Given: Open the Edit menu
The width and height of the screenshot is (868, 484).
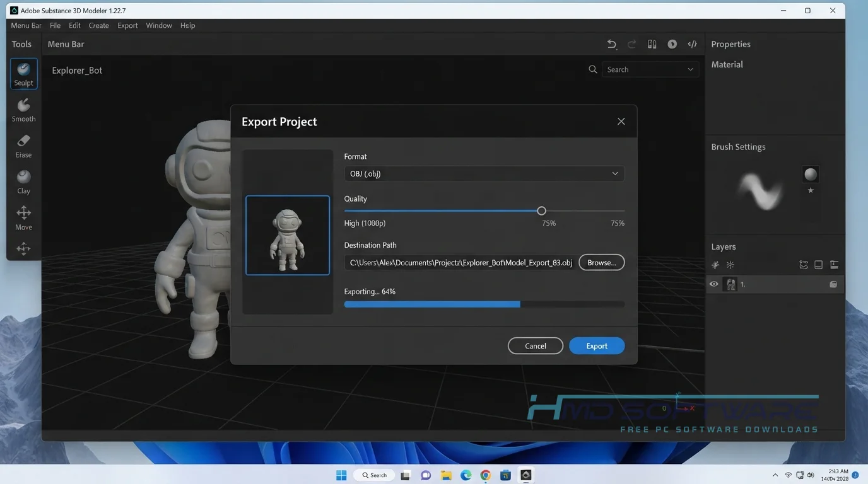Looking at the screenshot, I should (74, 25).
